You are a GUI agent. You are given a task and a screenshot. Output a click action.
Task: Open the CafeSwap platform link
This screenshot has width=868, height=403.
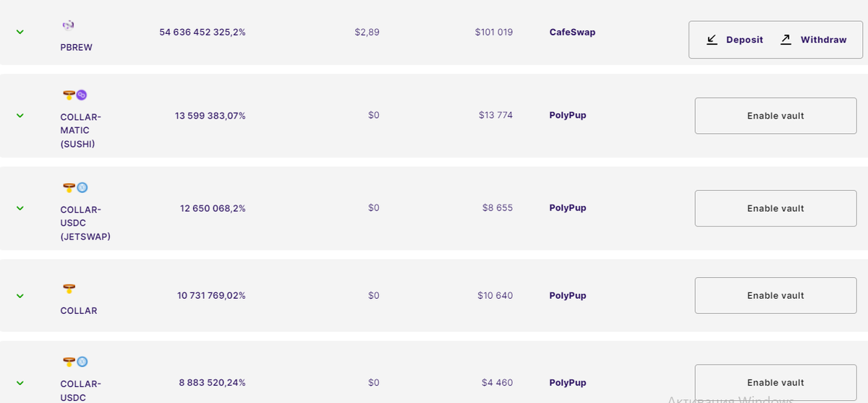[x=572, y=33]
